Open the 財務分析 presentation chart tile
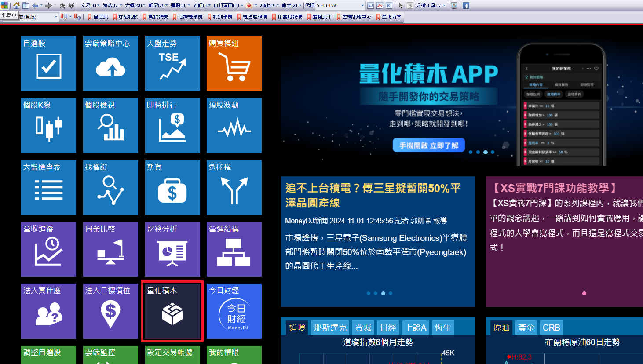The width and height of the screenshot is (643, 364). tap(172, 249)
